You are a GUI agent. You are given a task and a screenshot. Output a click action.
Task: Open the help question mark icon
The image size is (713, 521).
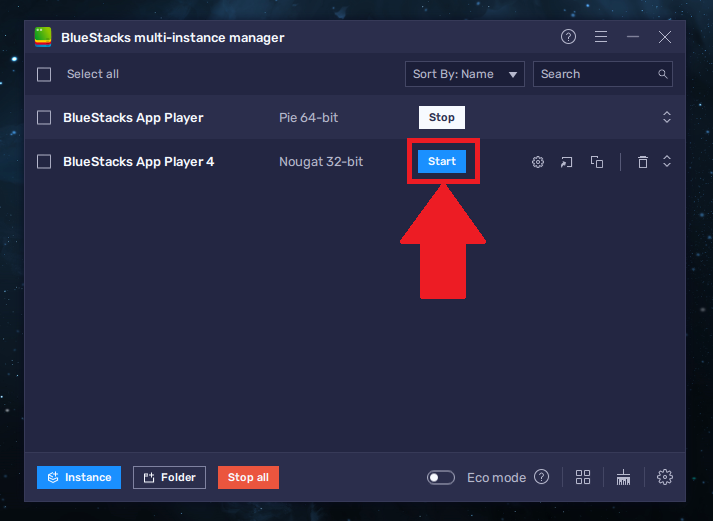(x=568, y=37)
